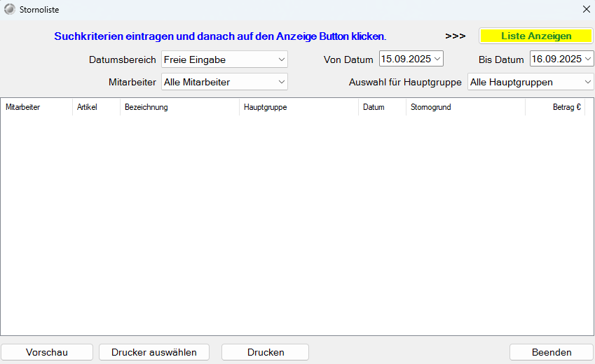Sort by Stornogrund column header
Viewport: 595px width, 364px height.
465,107
